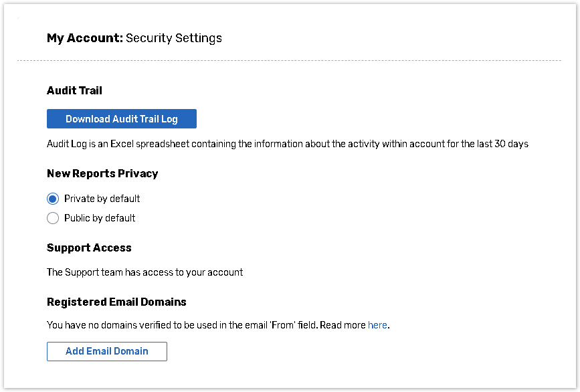The width and height of the screenshot is (580, 392).
Task: Click the 'Security Settings' page title text
Action: 174,38
